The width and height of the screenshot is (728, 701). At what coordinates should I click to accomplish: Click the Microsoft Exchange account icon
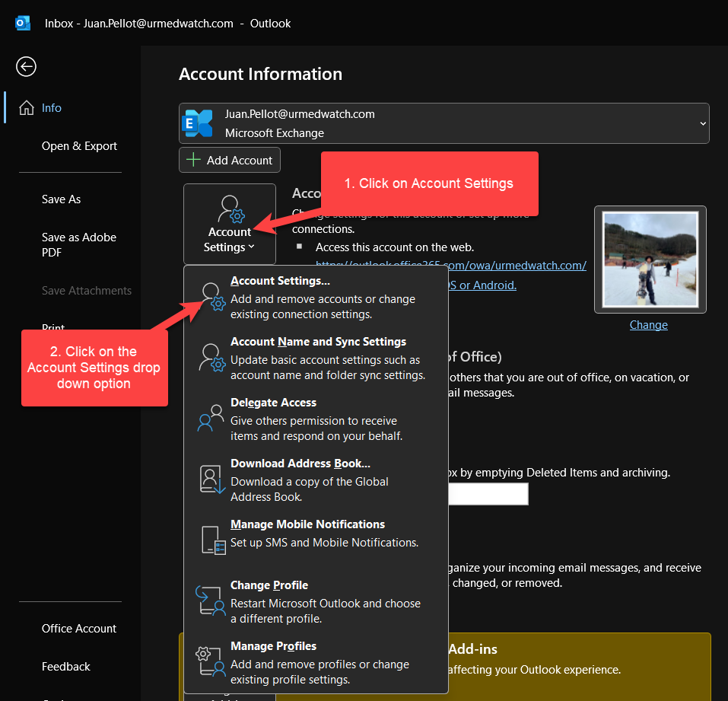pyautogui.click(x=199, y=123)
